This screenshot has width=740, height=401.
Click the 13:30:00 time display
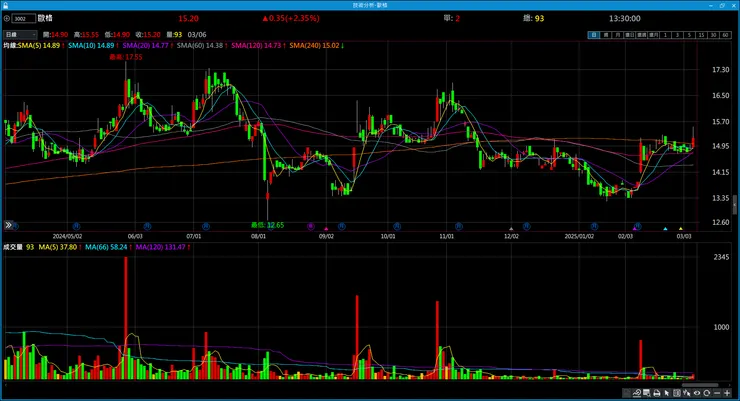pyautogui.click(x=624, y=18)
